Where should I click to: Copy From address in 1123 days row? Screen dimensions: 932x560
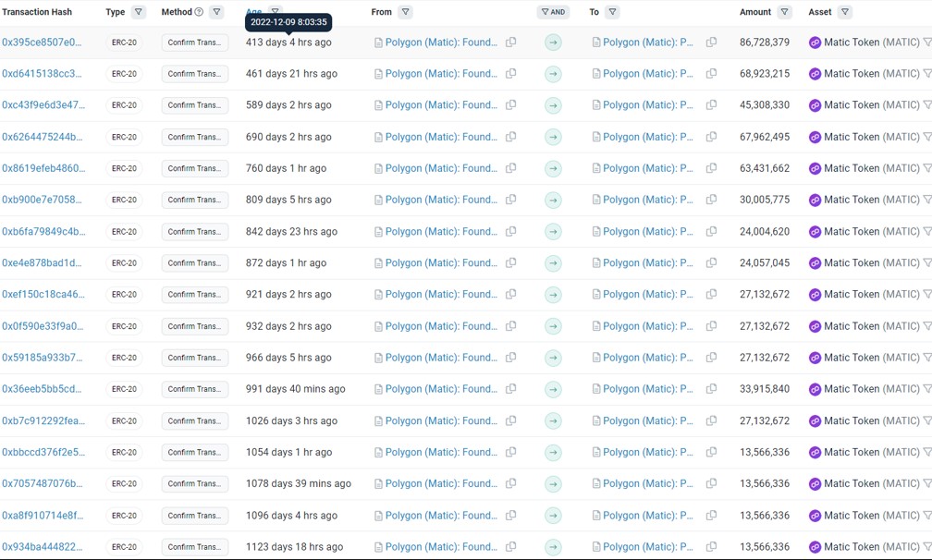510,547
